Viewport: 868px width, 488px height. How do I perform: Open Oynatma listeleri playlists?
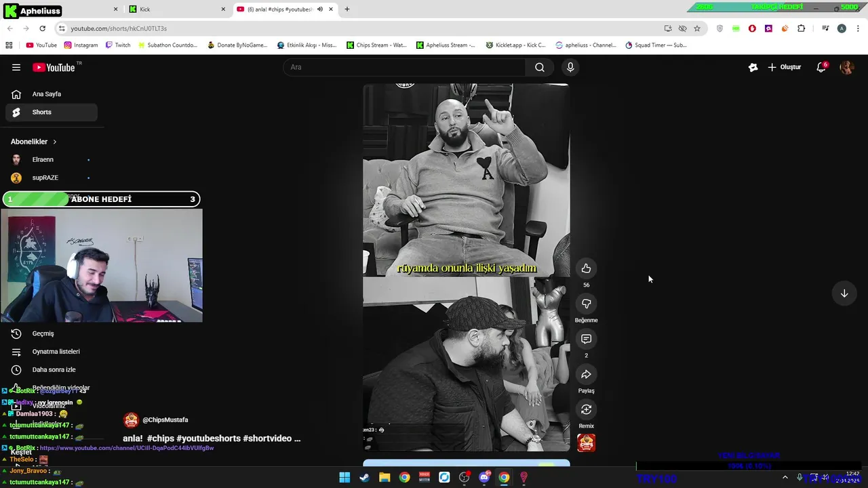click(52, 352)
